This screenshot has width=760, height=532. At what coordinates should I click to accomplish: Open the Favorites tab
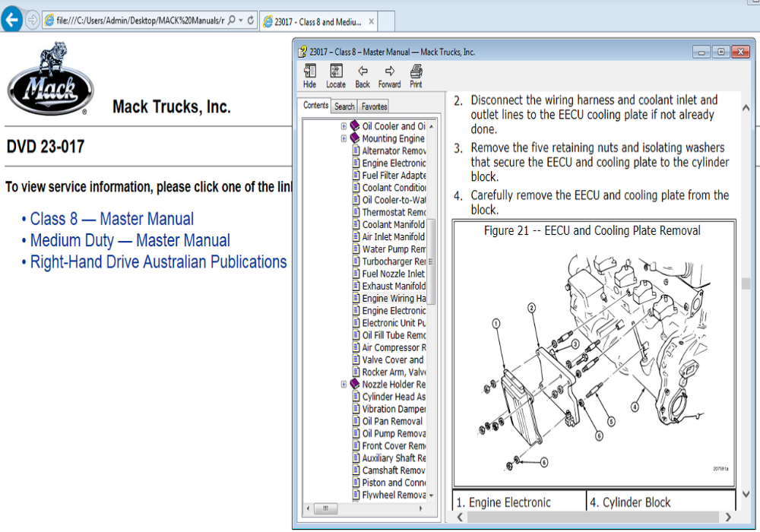374,107
